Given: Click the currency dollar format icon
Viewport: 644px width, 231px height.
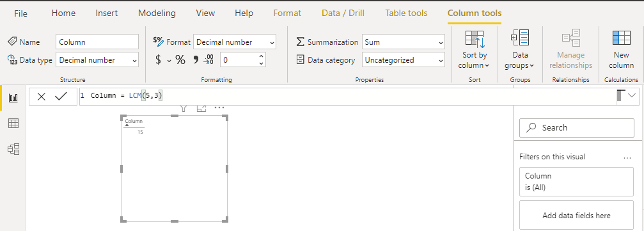Looking at the screenshot, I should [158, 60].
